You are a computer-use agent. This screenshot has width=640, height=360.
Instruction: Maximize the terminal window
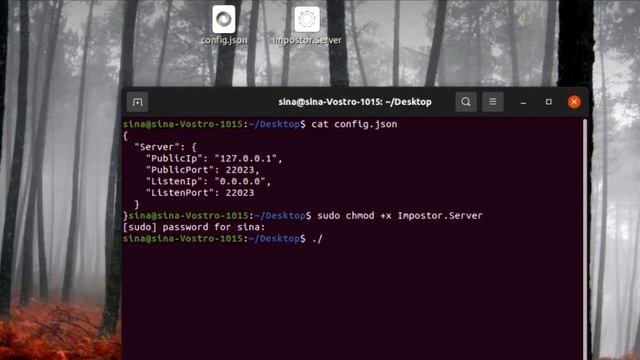[549, 102]
